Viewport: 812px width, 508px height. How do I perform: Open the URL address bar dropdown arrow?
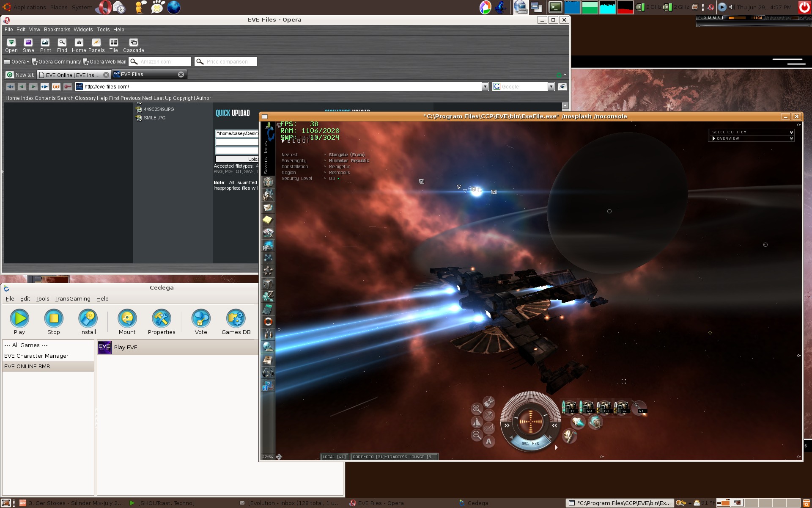pyautogui.click(x=485, y=86)
